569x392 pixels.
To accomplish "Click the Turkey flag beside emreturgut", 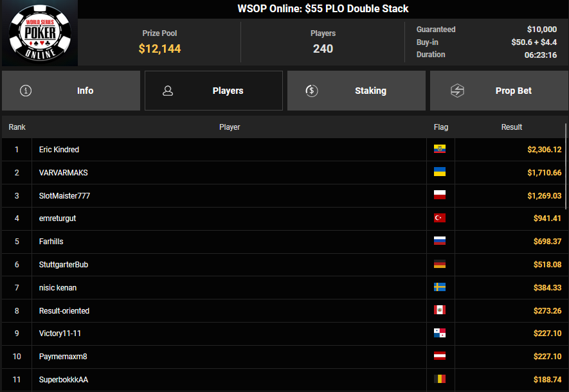I will pyautogui.click(x=440, y=218).
